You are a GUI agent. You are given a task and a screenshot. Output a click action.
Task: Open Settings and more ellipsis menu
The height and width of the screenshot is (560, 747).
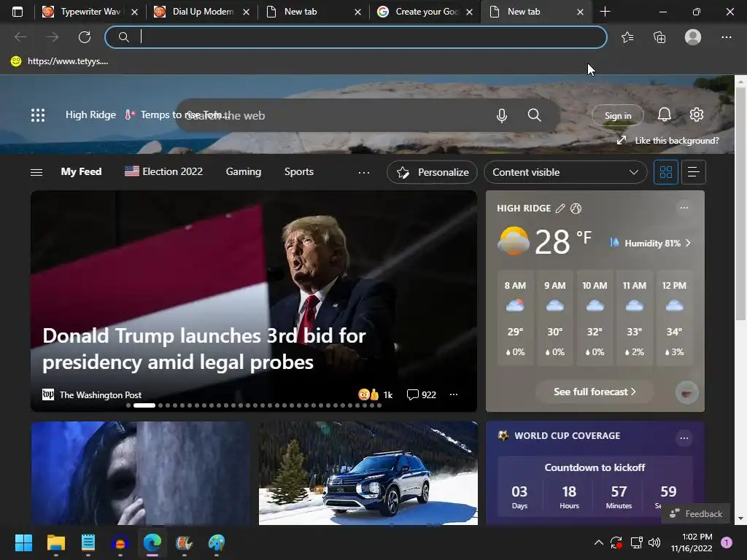coord(726,37)
